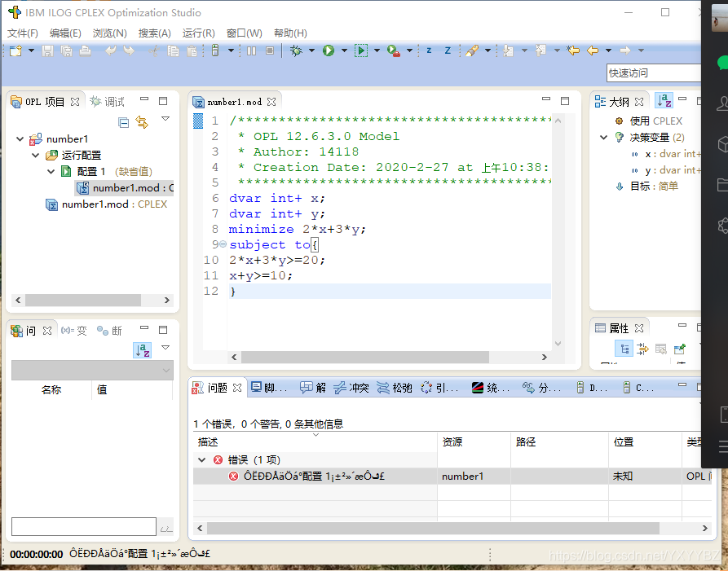Close the 问题 tab with its X
728x571 pixels.
(237, 388)
